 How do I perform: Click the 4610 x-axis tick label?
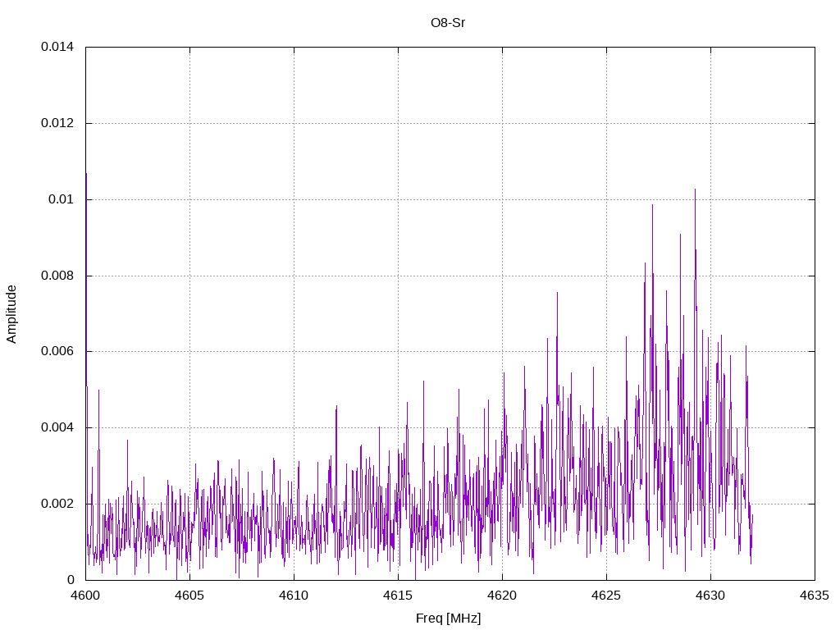point(294,596)
